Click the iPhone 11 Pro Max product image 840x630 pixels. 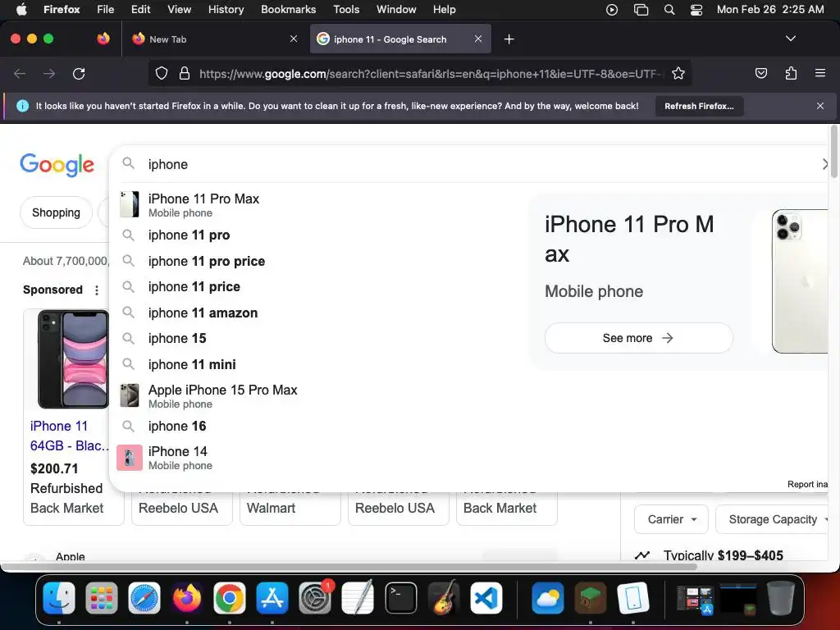(x=800, y=281)
